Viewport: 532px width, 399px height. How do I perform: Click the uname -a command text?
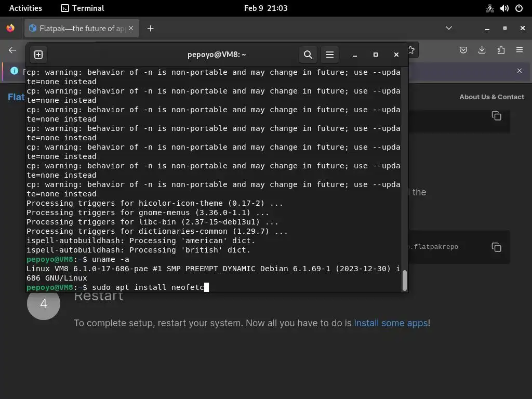tap(110, 259)
